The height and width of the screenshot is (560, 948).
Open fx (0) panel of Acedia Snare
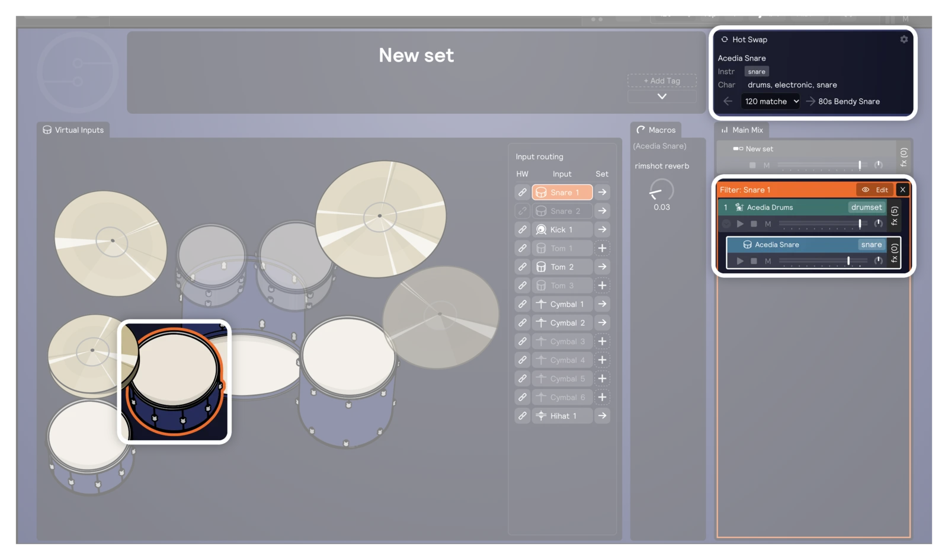(895, 253)
